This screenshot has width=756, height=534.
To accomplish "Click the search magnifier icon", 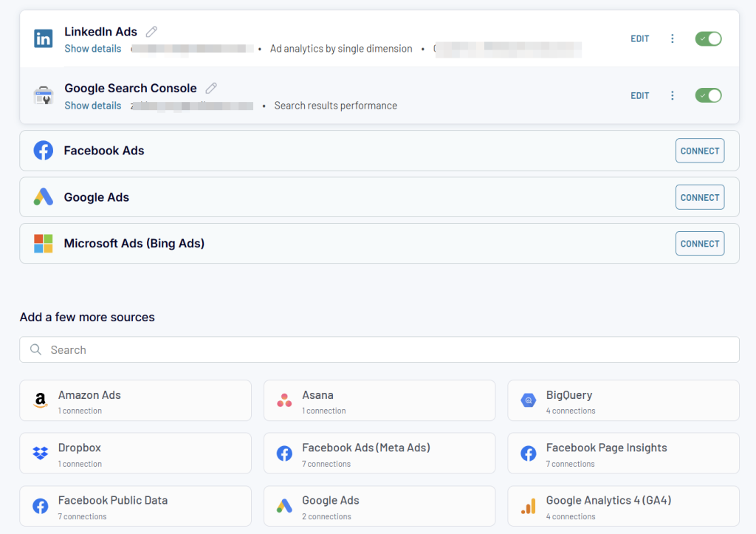I will click(35, 349).
